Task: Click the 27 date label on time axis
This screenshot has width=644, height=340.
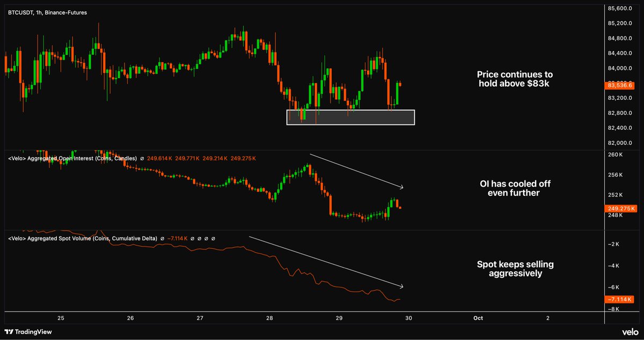Action: pyautogui.click(x=200, y=318)
